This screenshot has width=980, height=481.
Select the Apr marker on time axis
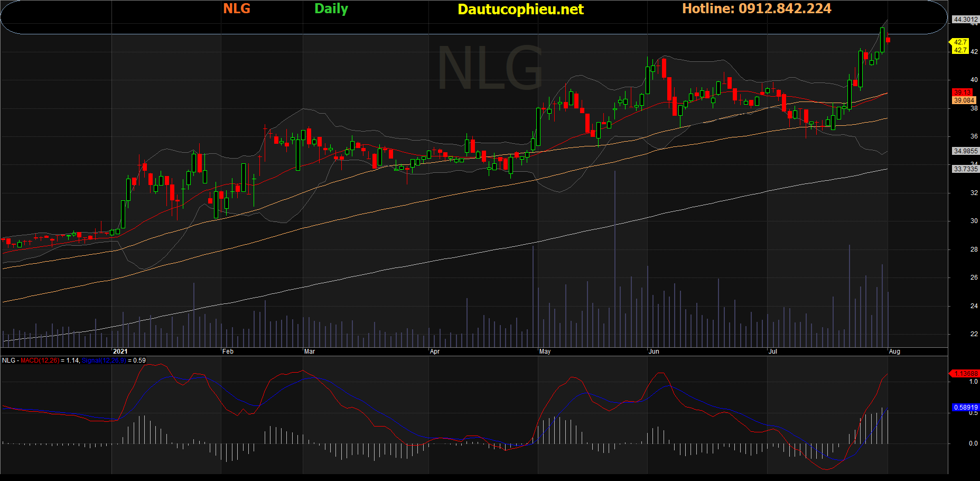coord(435,351)
